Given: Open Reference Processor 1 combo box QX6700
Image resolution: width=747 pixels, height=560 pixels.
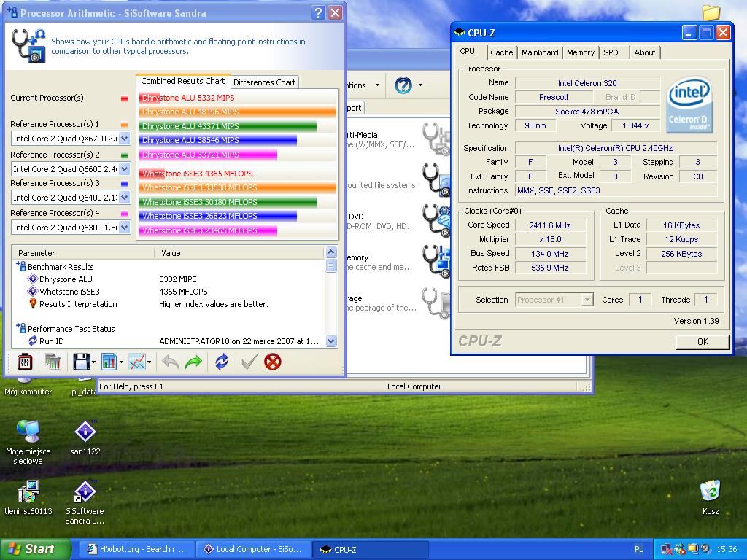Looking at the screenshot, I should click(71, 139).
